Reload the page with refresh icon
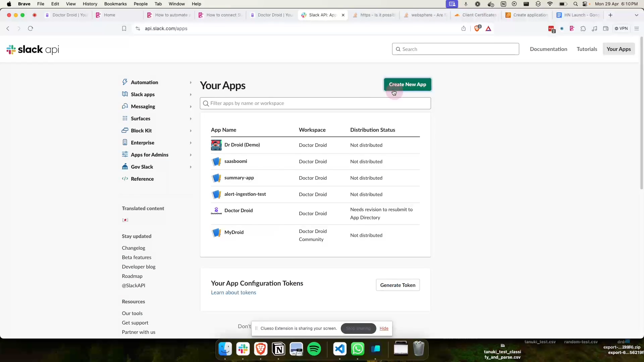Image resolution: width=644 pixels, height=362 pixels. coord(31,28)
